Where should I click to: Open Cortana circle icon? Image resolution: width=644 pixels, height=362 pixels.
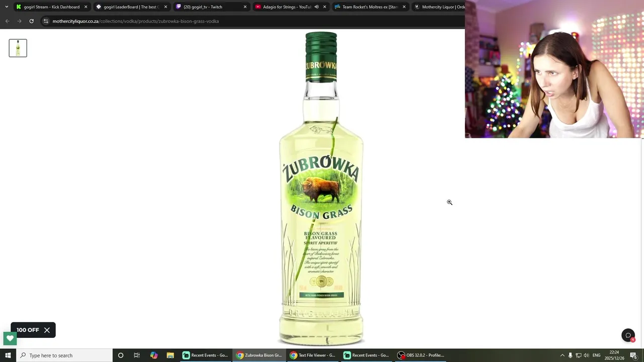coord(121,355)
